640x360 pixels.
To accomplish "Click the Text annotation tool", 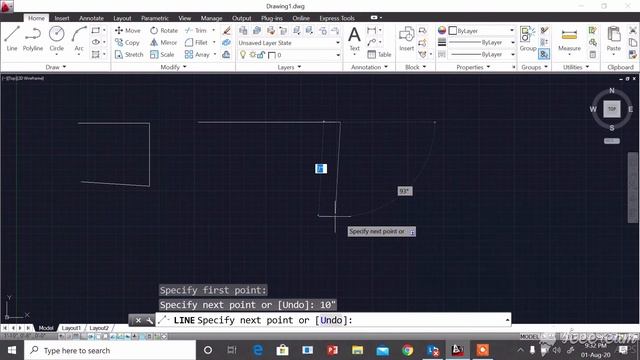I will click(x=354, y=39).
